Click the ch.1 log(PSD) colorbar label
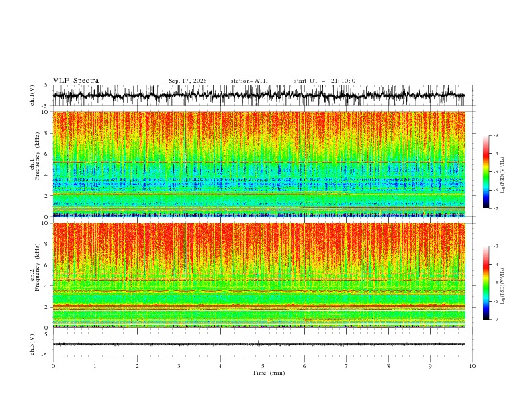This screenshot has height=411, width=532. [502, 175]
